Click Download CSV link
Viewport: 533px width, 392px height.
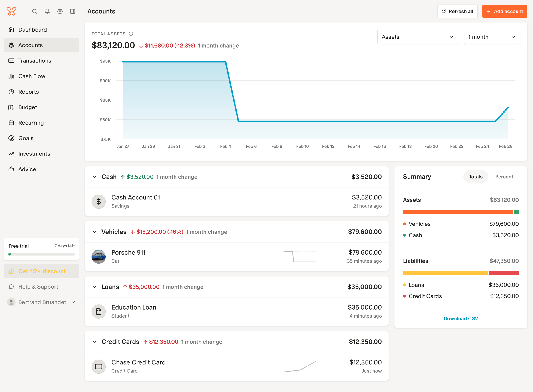click(x=461, y=318)
